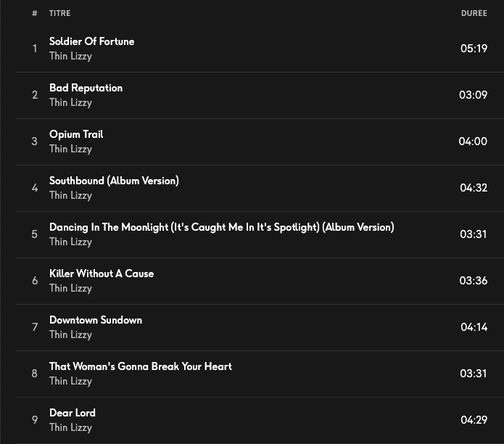Screen dimensions: 504x444
Task: Click the # column header
Action: coord(35,13)
